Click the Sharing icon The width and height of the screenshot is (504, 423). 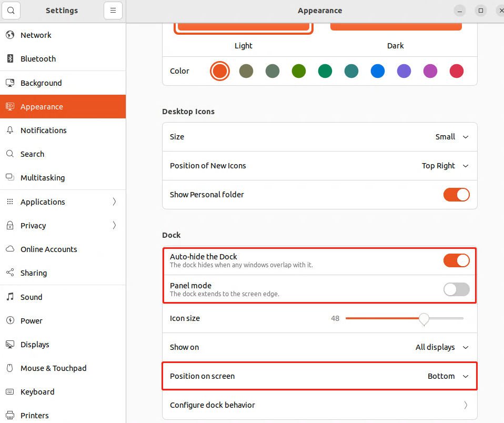tap(10, 273)
